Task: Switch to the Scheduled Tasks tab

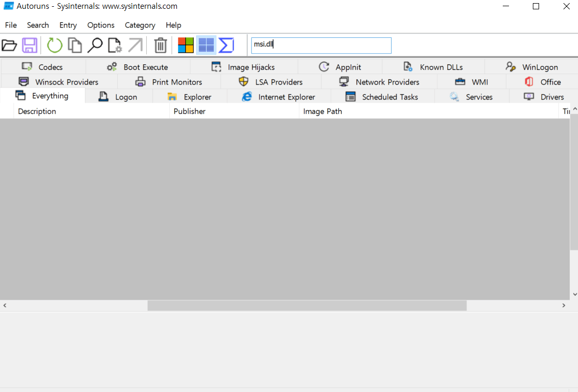Action: click(382, 97)
